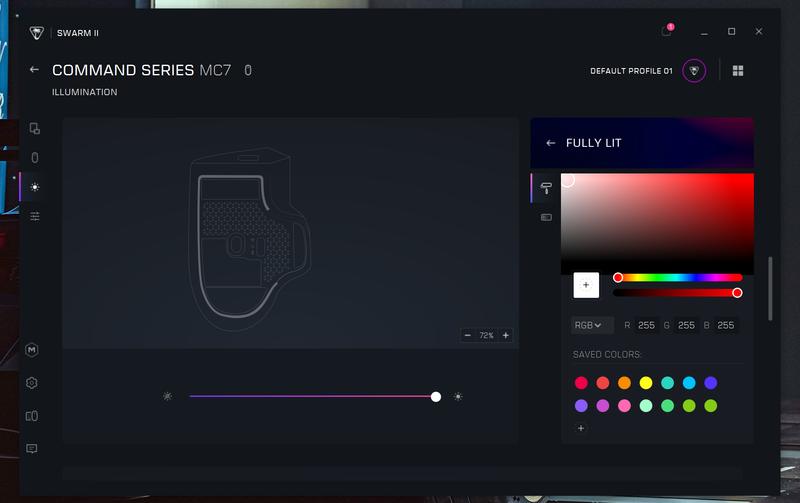Viewport: 800px width, 503px height.
Task: Pick a color in the saturation gradient field
Action: (x=657, y=224)
